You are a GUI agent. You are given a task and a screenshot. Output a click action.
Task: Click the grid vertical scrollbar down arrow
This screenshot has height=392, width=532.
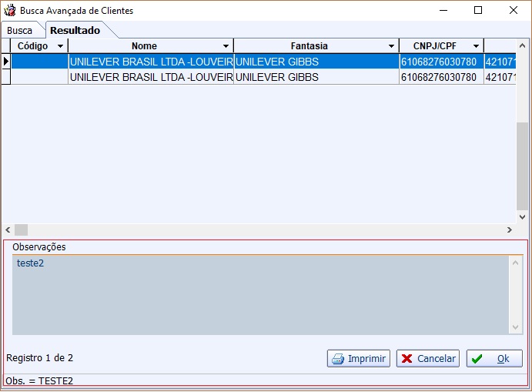(x=523, y=217)
